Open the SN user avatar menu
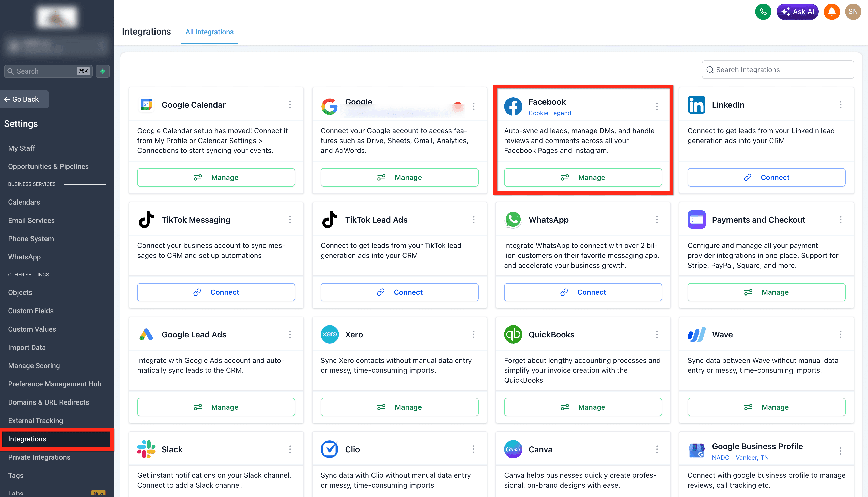Image resolution: width=868 pixels, height=497 pixels. point(853,12)
